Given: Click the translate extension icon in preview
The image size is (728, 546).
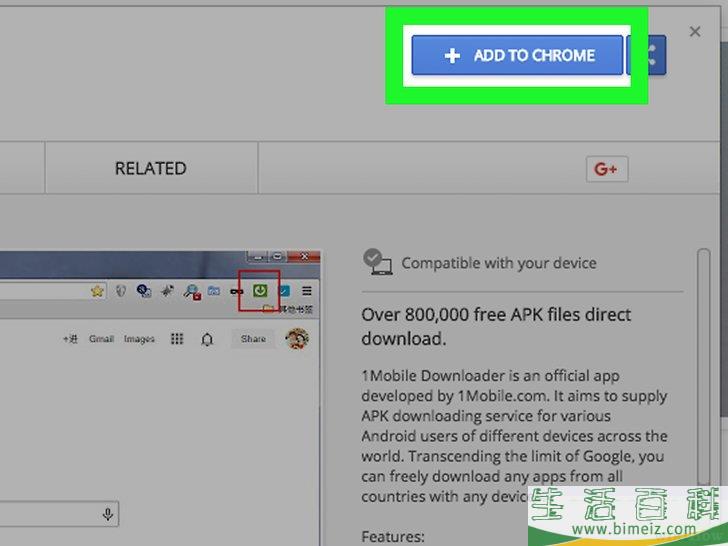Looking at the screenshot, I should click(144, 291).
